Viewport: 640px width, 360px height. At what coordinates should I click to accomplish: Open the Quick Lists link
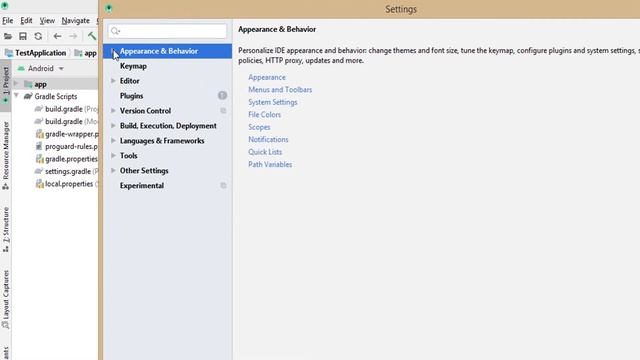coord(265,152)
